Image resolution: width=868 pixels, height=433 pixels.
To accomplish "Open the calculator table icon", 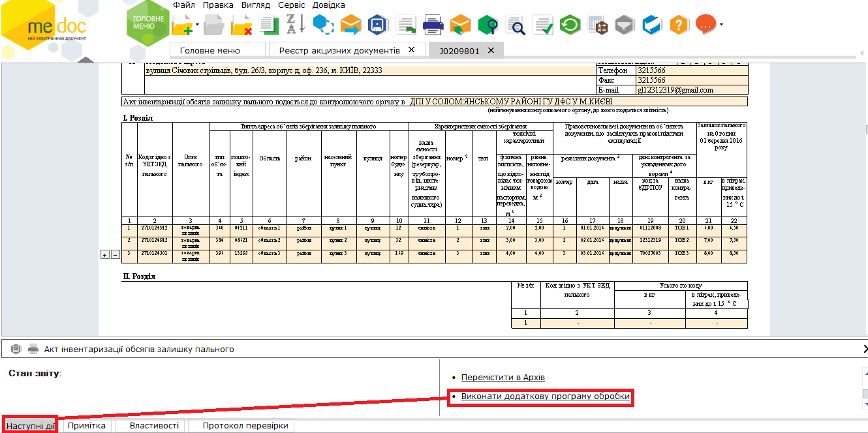I will (x=598, y=25).
